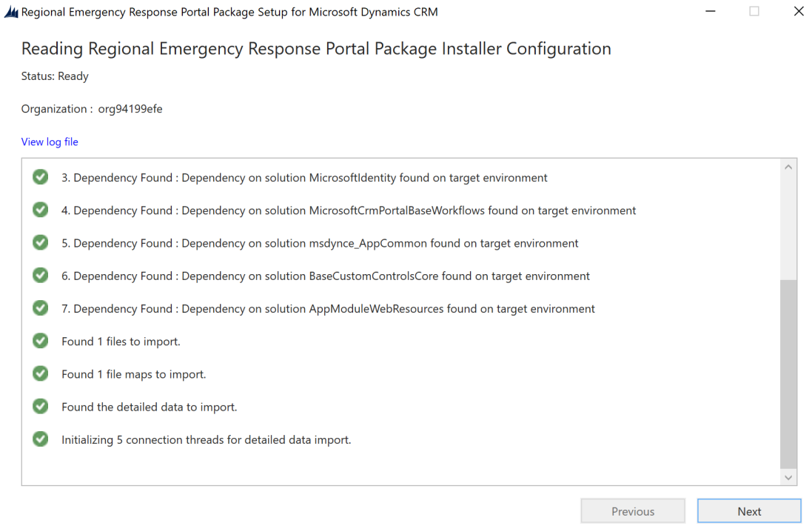Click the Previous button
The height and width of the screenshot is (529, 812).
[x=633, y=511]
